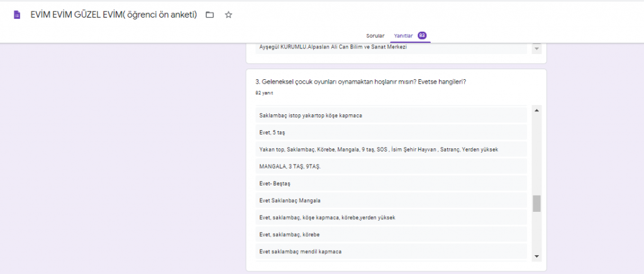Click the Google Forms home icon
Viewport: 644px width, 274px height.
(17, 14)
